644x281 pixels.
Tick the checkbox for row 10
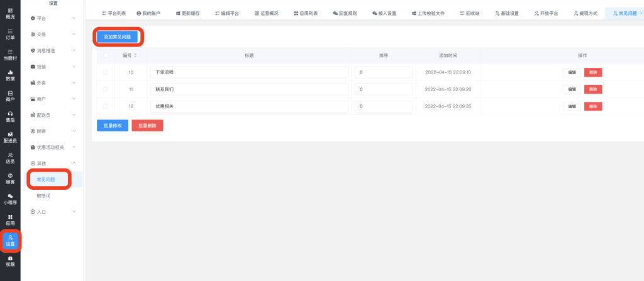[x=105, y=72]
